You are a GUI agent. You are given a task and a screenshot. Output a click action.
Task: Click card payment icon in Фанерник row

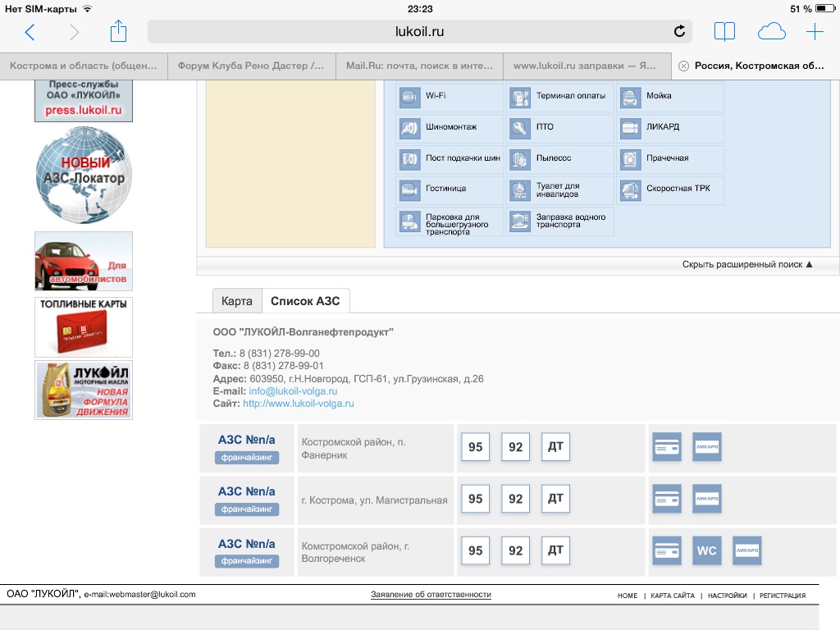[x=667, y=447]
